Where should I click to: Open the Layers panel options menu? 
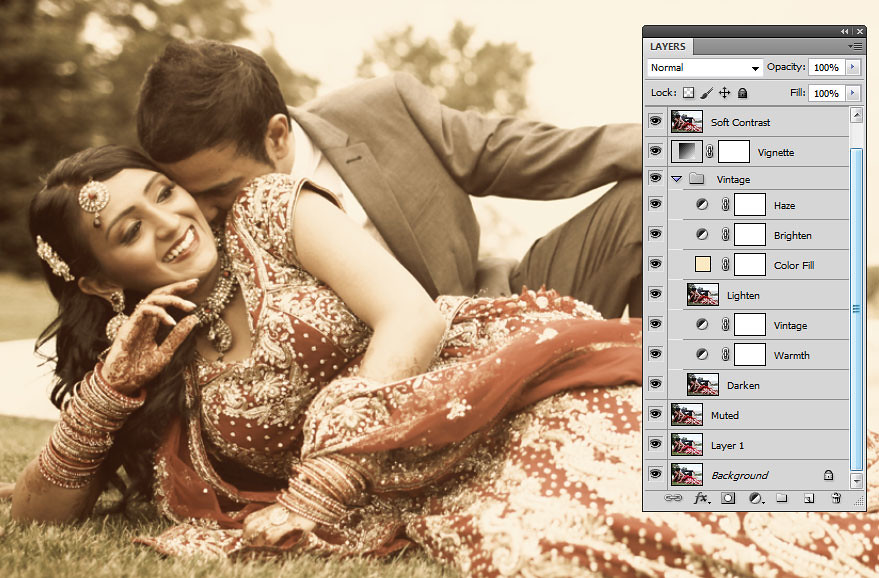pos(855,46)
